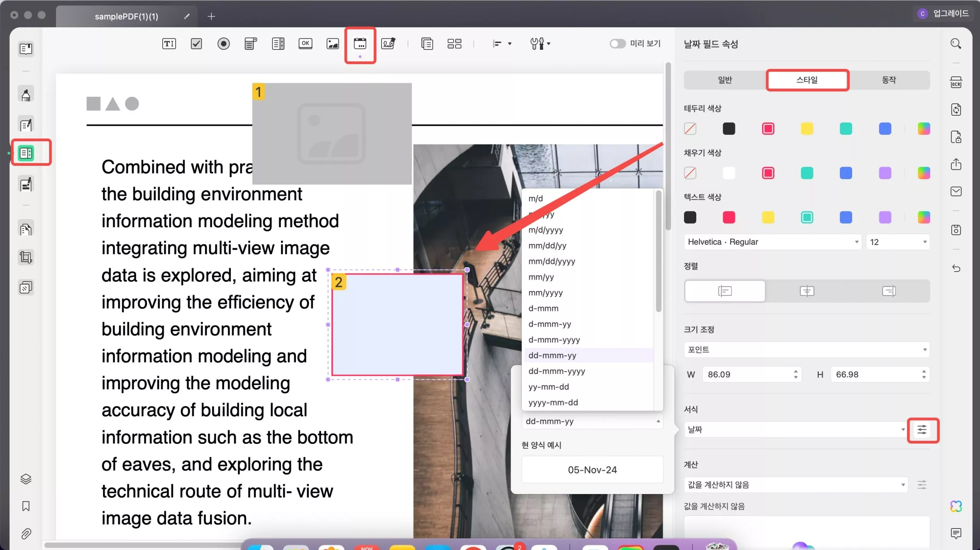Set text alignment to center
Screen dimensions: 980x550
pyautogui.click(x=807, y=291)
